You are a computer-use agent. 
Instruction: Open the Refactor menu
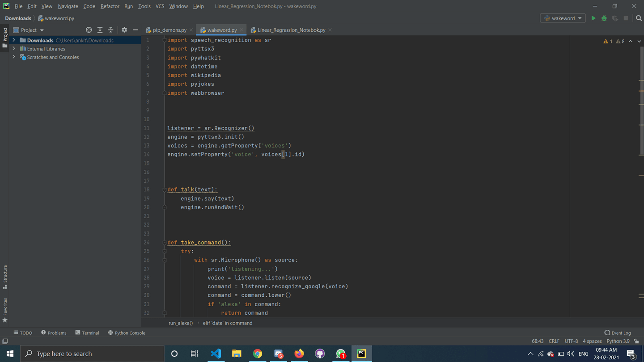(110, 6)
